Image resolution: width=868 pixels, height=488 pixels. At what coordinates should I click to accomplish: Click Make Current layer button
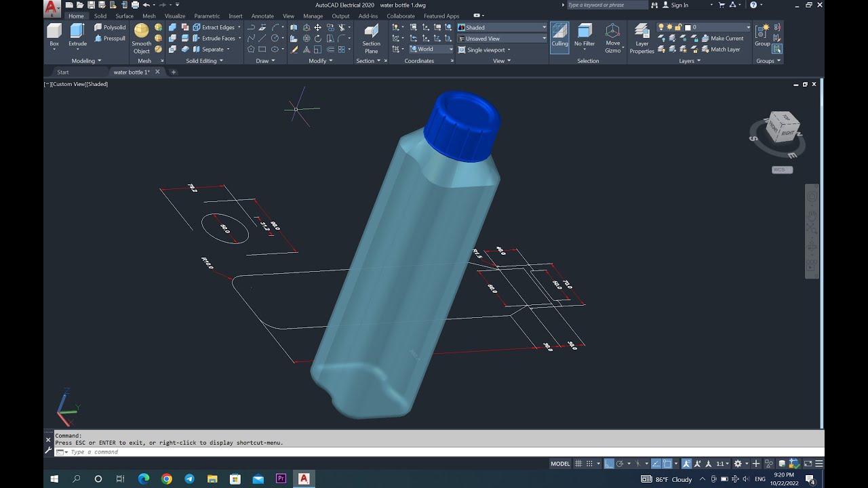point(722,39)
